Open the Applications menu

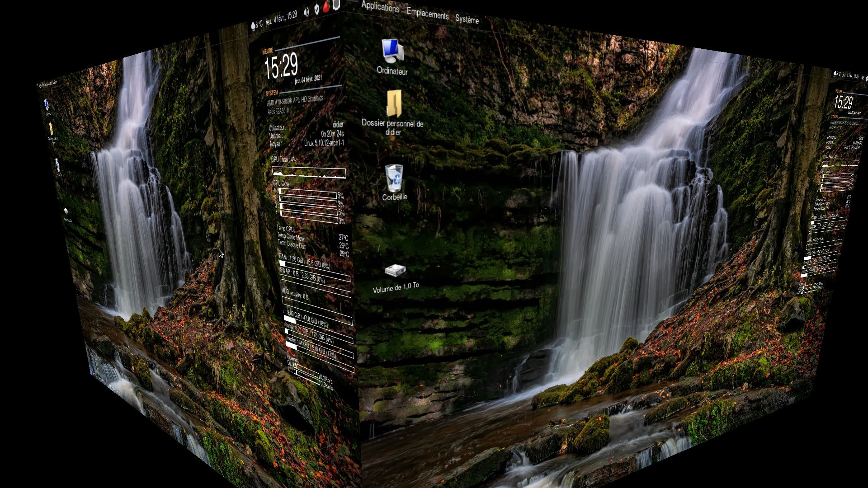tap(380, 7)
